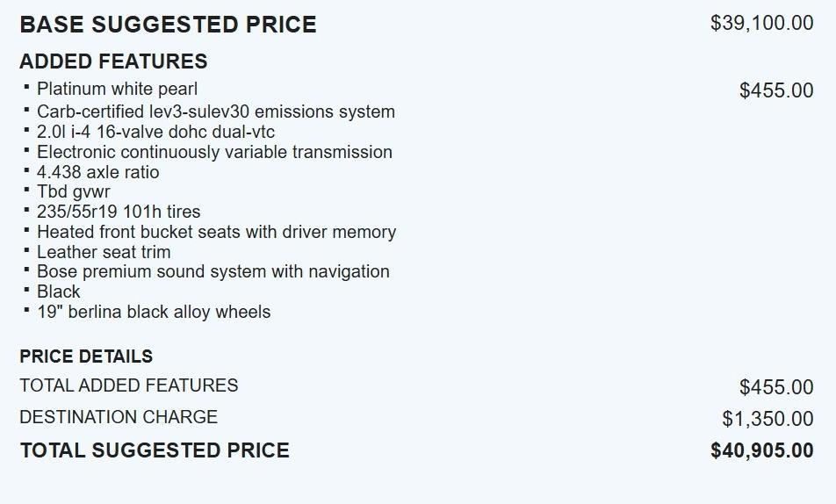The width and height of the screenshot is (836, 504).
Task: Select the Total Added Features row label
Action: pyautogui.click(x=128, y=385)
